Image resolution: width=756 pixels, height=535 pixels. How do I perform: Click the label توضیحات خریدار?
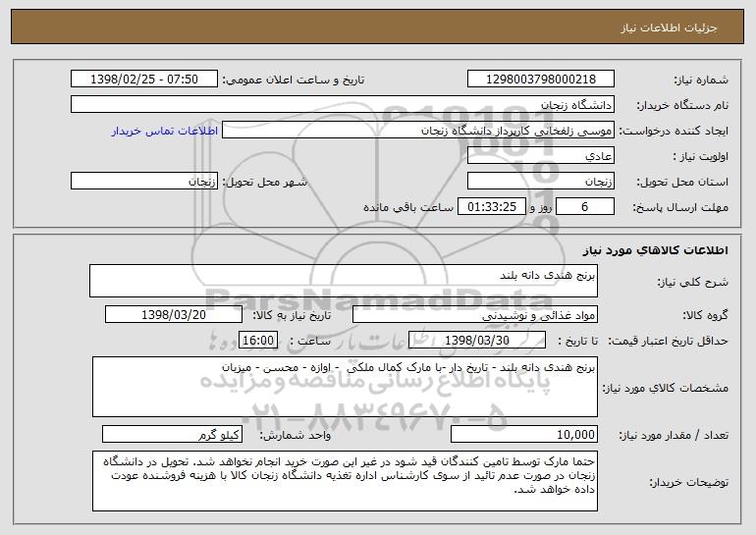click(x=689, y=482)
